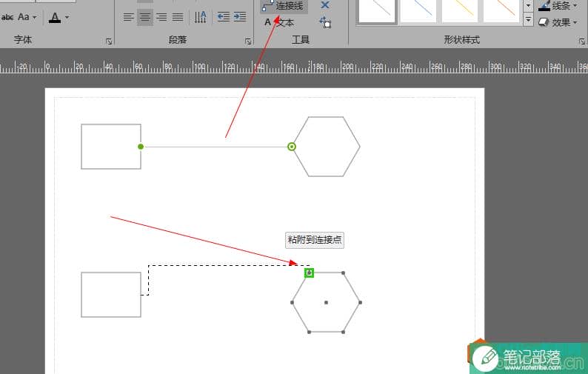Open the 形状样式 group dialog launcher
This screenshot has height=374, width=588.
pos(581,41)
